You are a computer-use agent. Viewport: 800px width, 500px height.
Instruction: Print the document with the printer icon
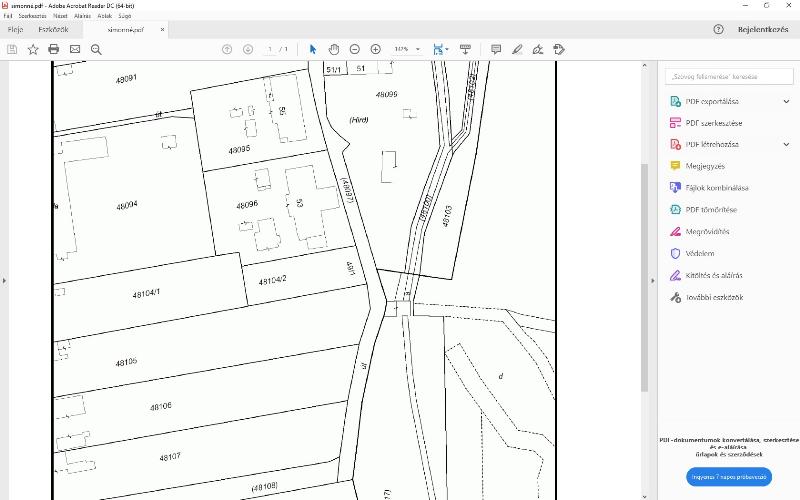click(54, 49)
